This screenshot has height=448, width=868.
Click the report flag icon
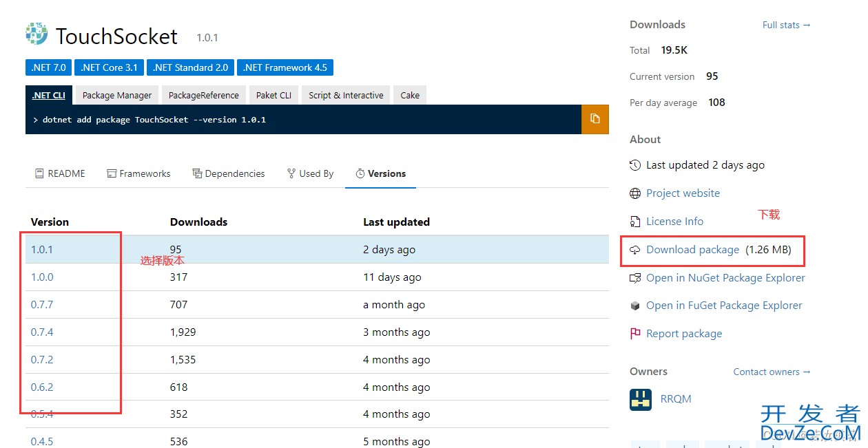point(635,334)
